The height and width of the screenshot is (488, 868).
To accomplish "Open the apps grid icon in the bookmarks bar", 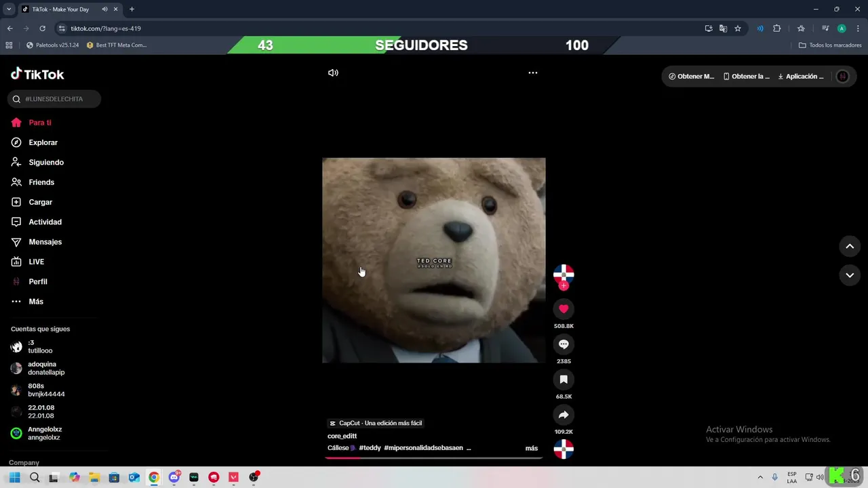I will coord(9,45).
